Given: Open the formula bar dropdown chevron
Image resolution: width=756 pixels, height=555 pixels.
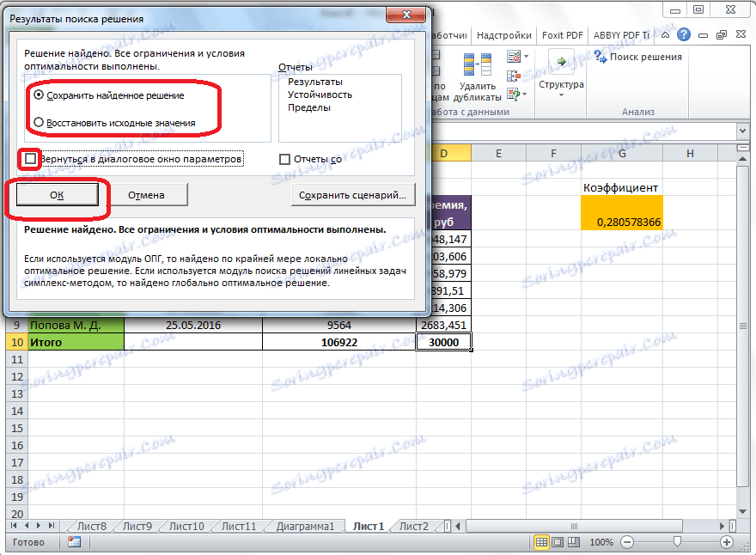Looking at the screenshot, I should coord(741,131).
